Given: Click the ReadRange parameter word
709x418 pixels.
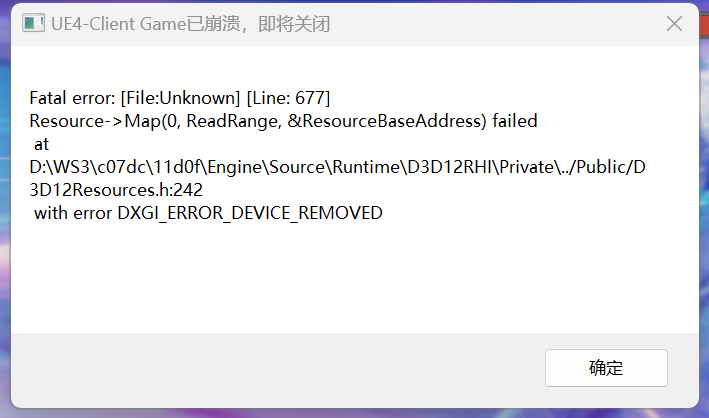Looking at the screenshot, I should point(234,121).
